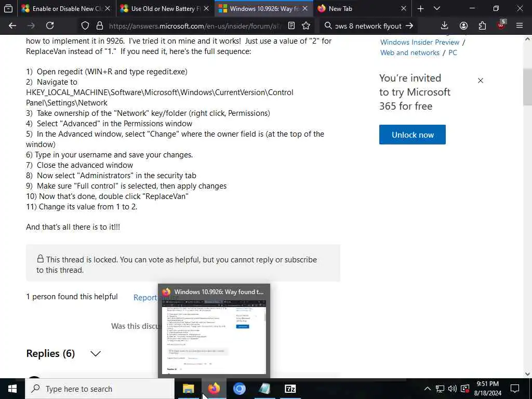This screenshot has height=399, width=532.
Task: Reload the current page
Action: (x=50, y=26)
